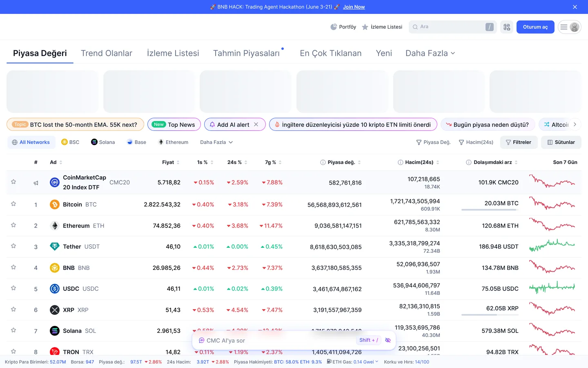Star USDC to add to watchlist
This screenshot has width=588, height=368.
point(13,288)
